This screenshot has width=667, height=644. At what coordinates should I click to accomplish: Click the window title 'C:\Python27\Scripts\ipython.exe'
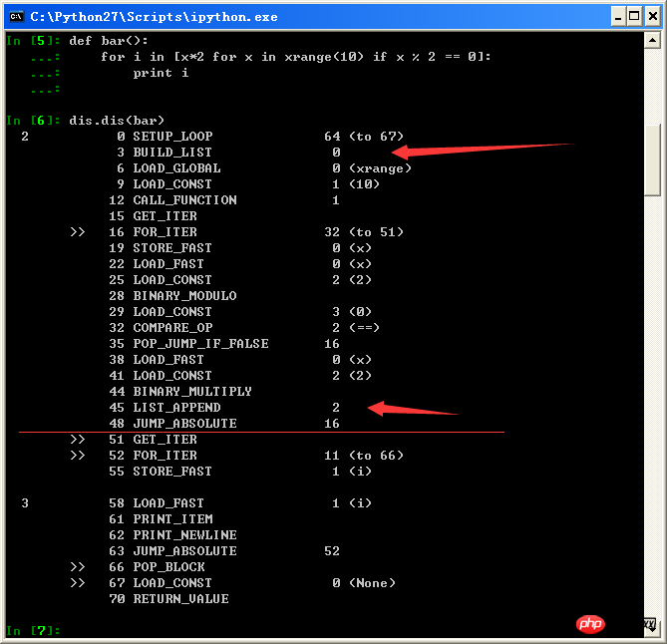pyautogui.click(x=154, y=17)
